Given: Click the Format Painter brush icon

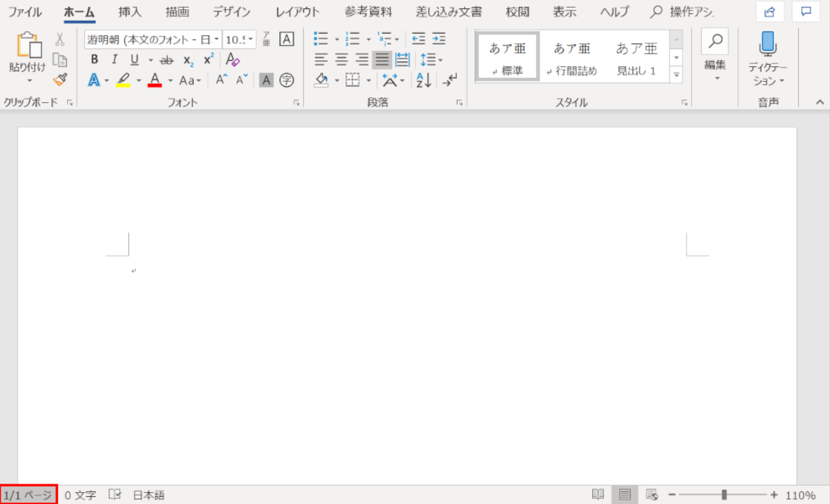Looking at the screenshot, I should click(60, 80).
